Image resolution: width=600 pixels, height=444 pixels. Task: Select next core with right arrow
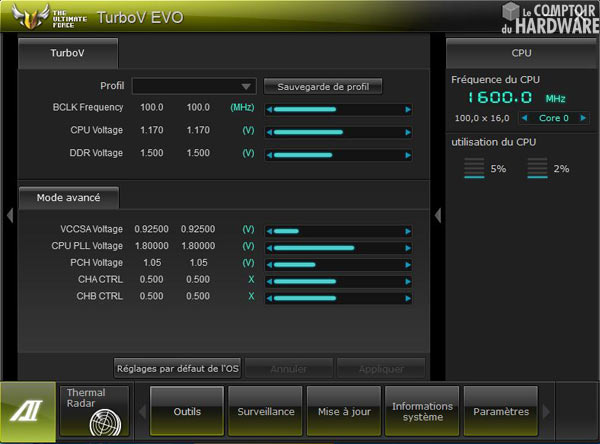[x=579, y=118]
